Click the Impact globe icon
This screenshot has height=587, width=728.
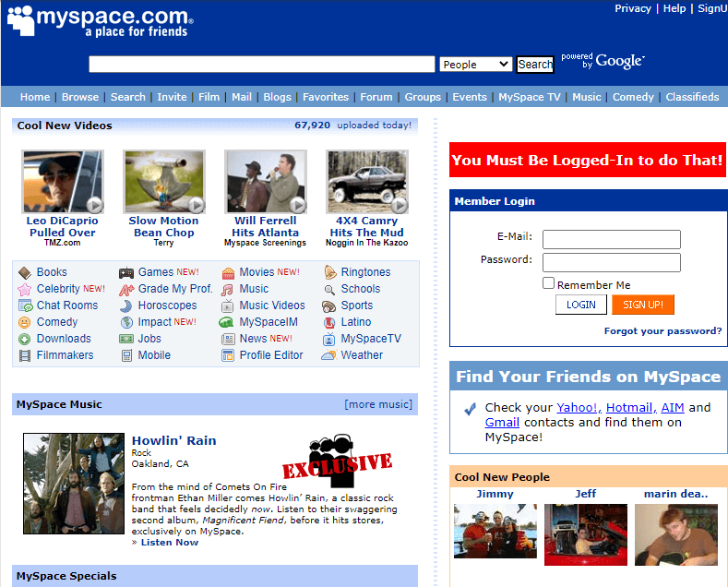[126, 322]
